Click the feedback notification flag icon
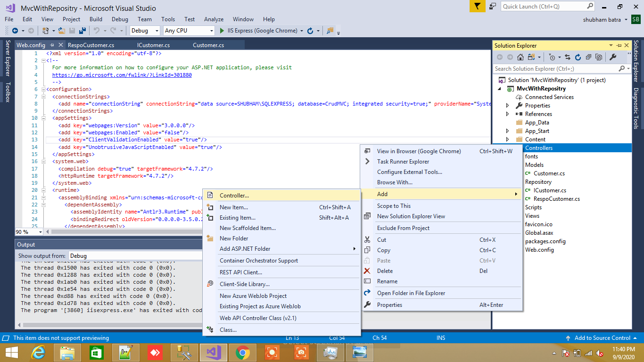Image resolution: width=644 pixels, height=362 pixels. [477, 6]
